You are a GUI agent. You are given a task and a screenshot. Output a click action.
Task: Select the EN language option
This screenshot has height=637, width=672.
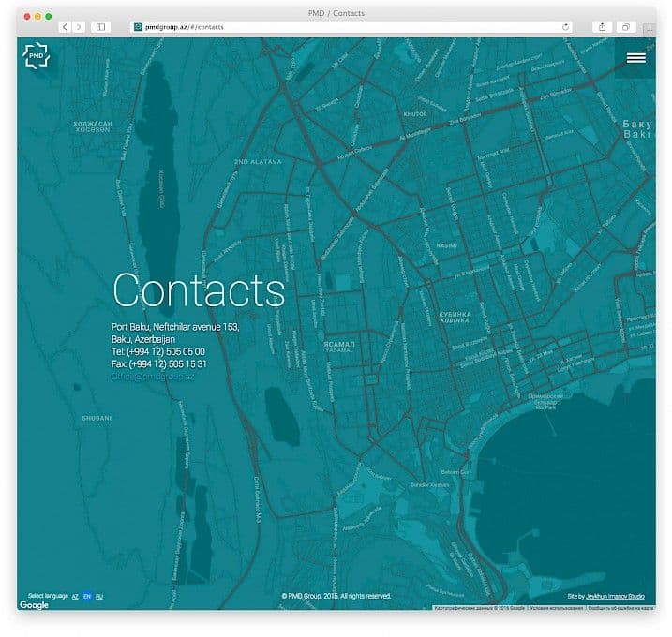click(x=87, y=597)
